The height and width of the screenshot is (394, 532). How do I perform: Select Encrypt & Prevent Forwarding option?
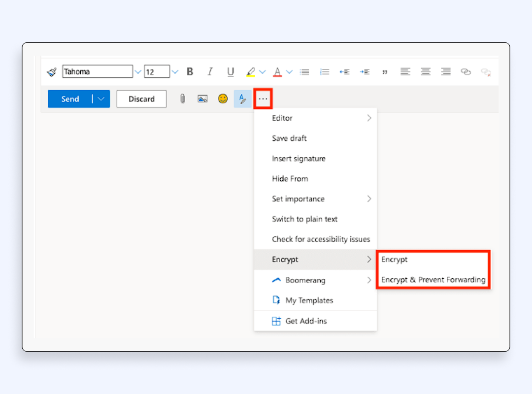click(433, 280)
